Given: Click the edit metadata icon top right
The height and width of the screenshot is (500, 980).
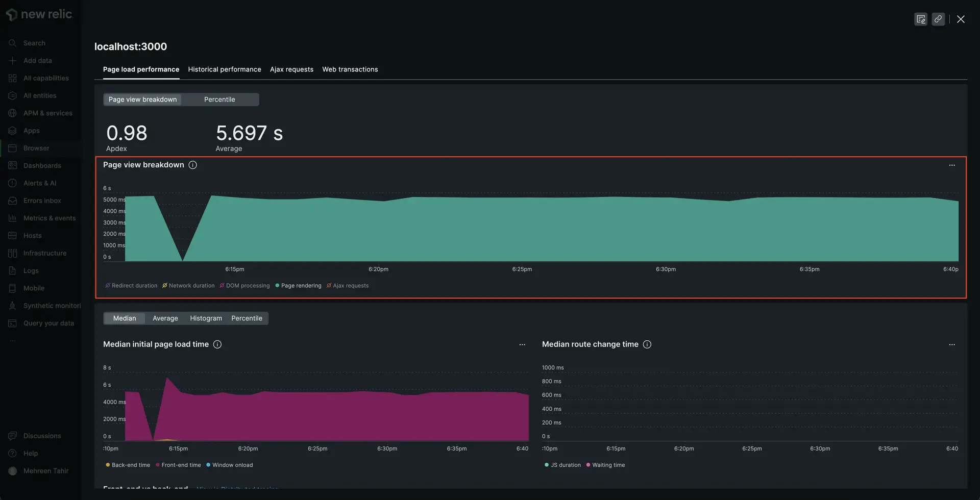Looking at the screenshot, I should click(921, 19).
